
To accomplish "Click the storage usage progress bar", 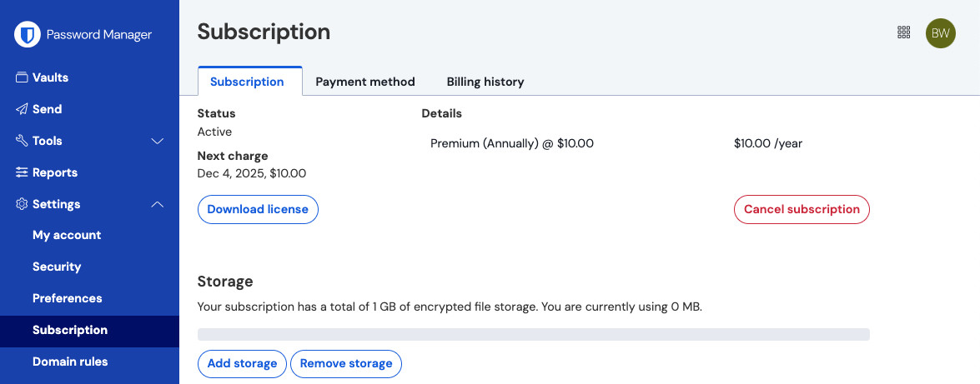I will pyautogui.click(x=533, y=334).
